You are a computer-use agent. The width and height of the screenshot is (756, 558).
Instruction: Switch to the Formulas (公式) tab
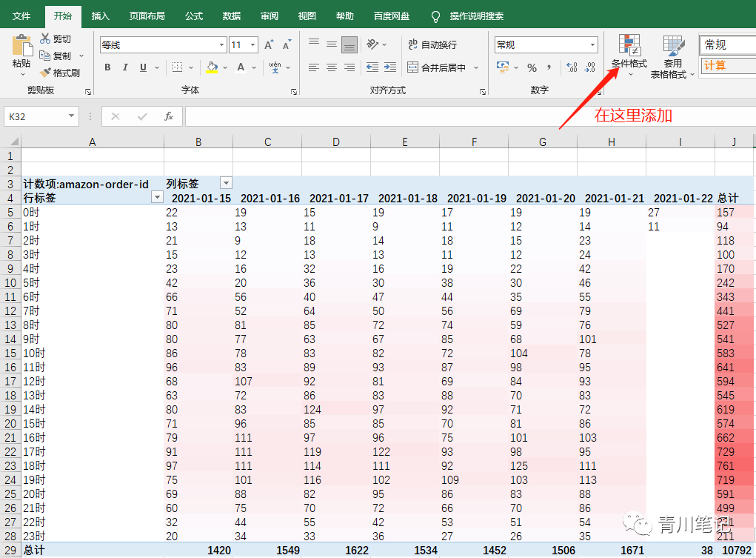tap(194, 16)
